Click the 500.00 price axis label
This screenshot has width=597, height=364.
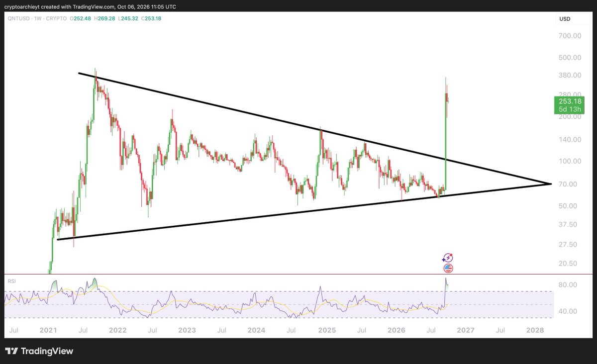pos(569,57)
